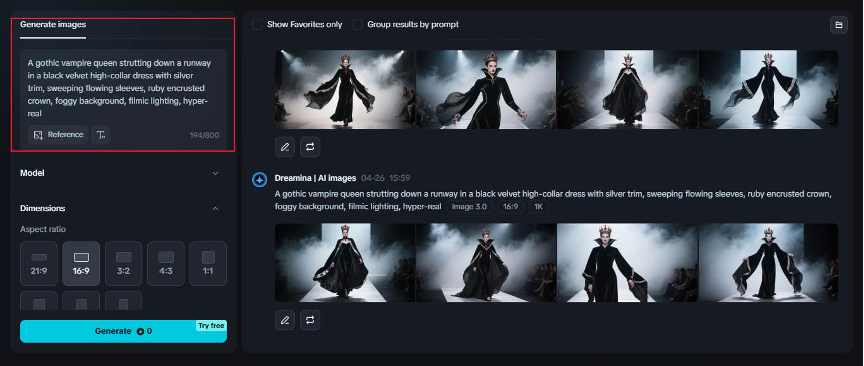
Task: Enable Show Favorites only checkbox
Action: pyautogui.click(x=257, y=25)
